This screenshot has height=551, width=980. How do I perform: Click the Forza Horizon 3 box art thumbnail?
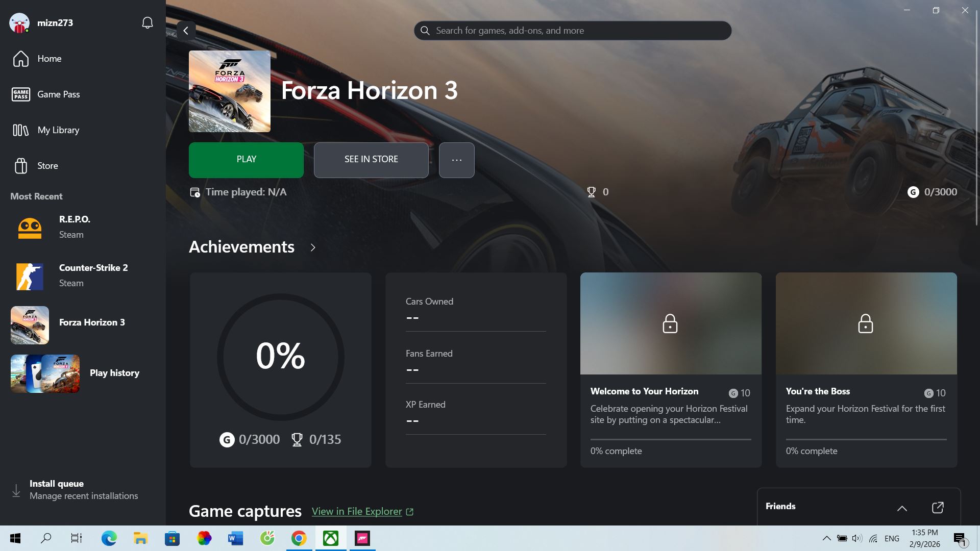(x=229, y=91)
